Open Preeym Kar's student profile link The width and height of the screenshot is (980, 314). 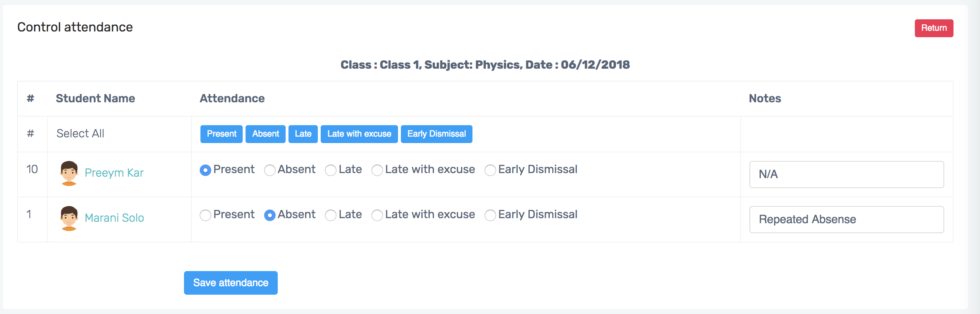click(114, 173)
